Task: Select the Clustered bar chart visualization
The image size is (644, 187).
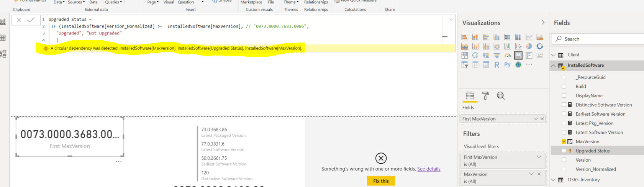Action: coord(486,37)
